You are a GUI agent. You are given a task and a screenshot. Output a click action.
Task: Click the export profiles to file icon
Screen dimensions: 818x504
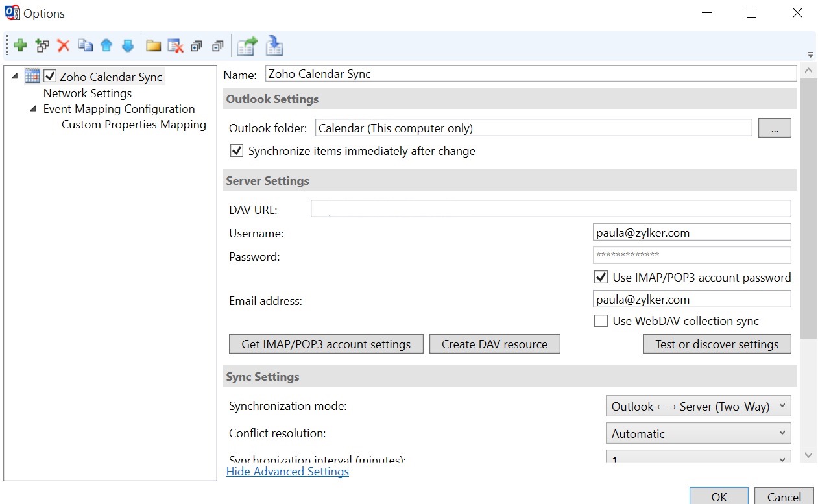(247, 45)
